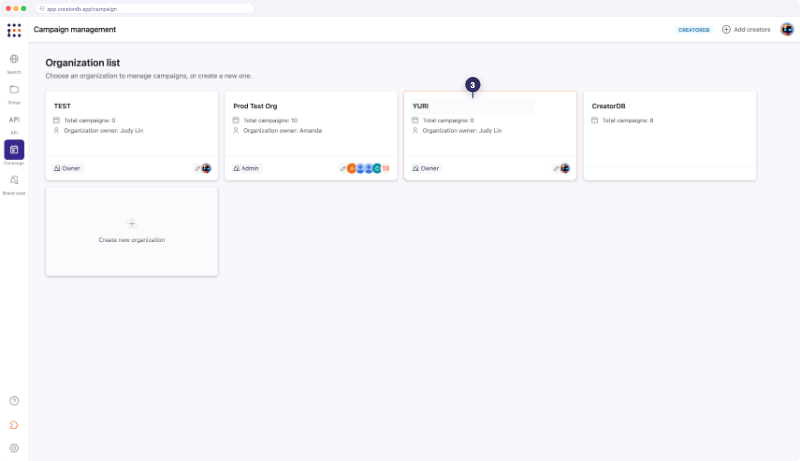
Task: Click the Organization list heading
Action: coord(83,63)
